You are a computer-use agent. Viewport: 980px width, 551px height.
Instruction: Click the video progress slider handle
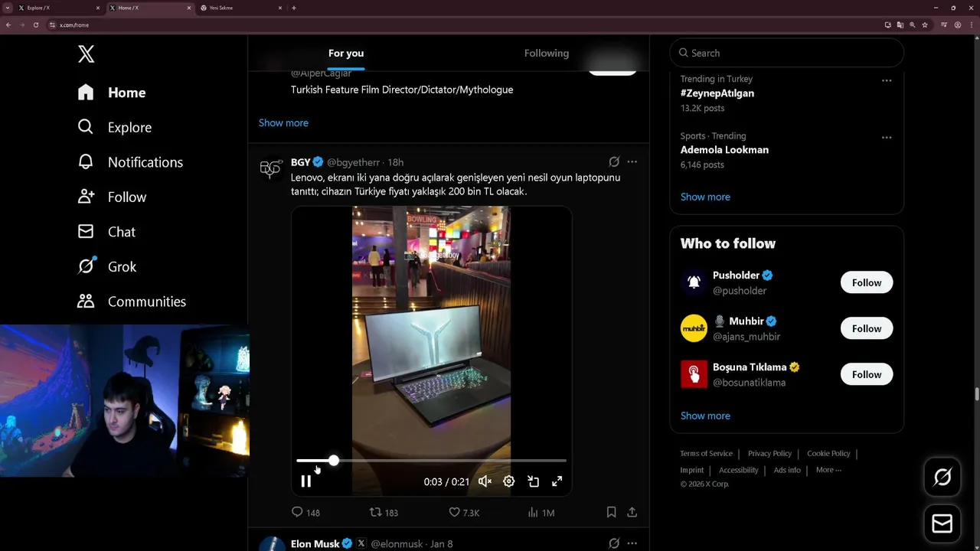pos(334,460)
